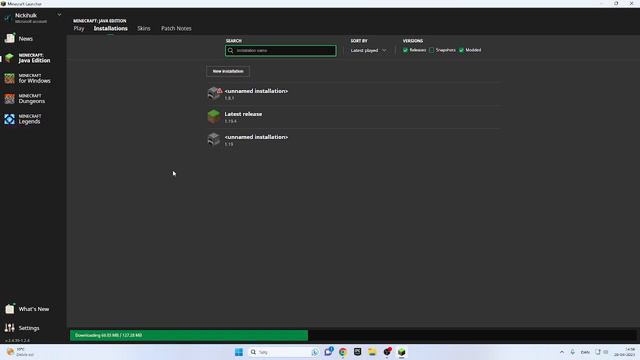The width and height of the screenshot is (640, 360).
Task: Expand the Nickhuk account dropdown arrow
Action: [x=59, y=15]
